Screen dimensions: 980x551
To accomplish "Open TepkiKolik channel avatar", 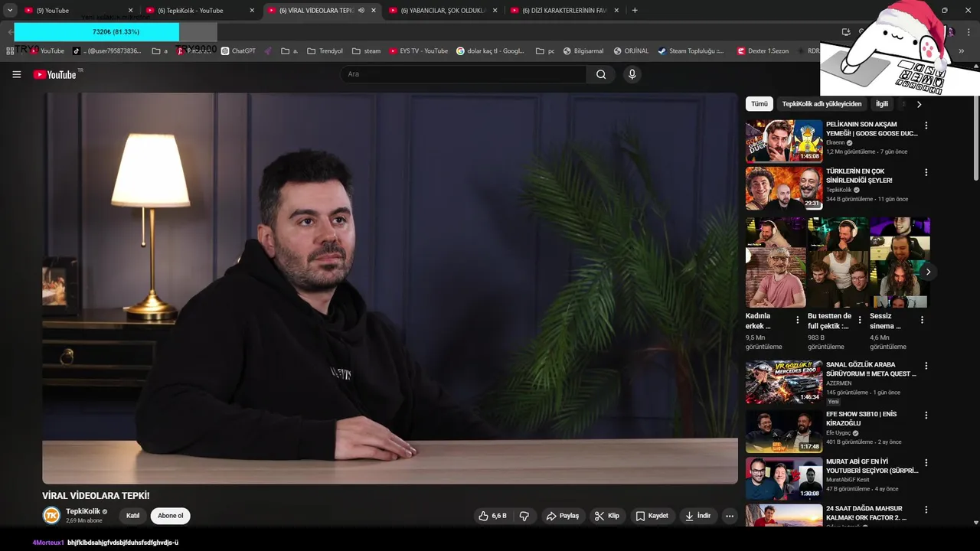I will (x=51, y=516).
